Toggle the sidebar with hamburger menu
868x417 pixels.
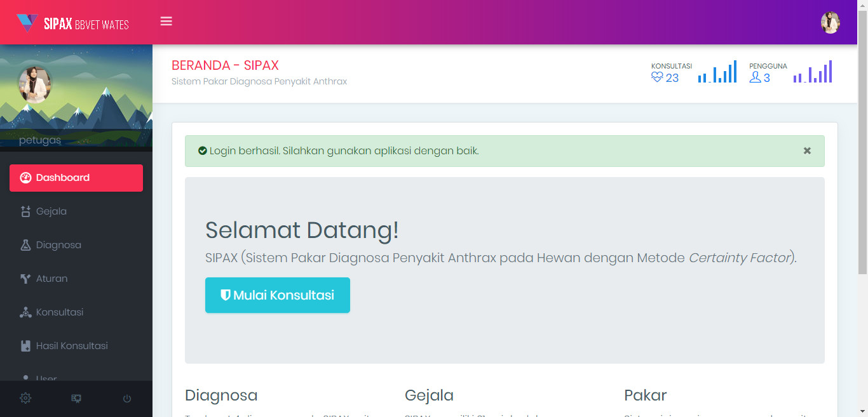166,21
